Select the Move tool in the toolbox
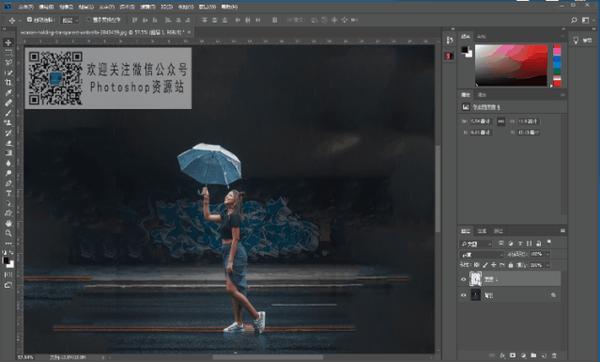 [x=8, y=42]
